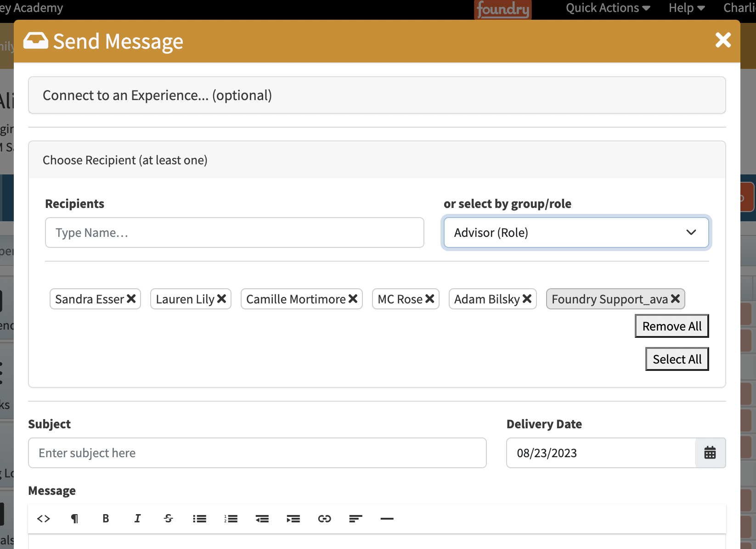756x549 pixels.
Task: Remove MC Rose from recipients
Action: tap(430, 299)
